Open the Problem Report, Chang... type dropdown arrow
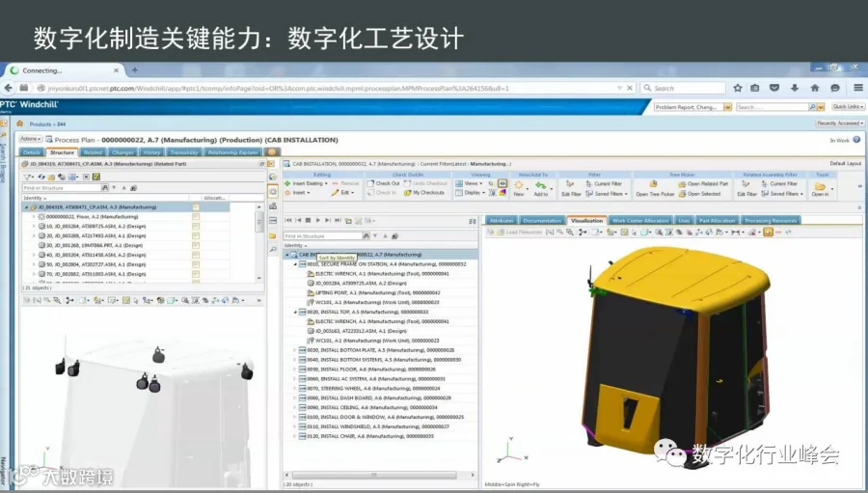The height and width of the screenshot is (493, 868). [x=727, y=107]
